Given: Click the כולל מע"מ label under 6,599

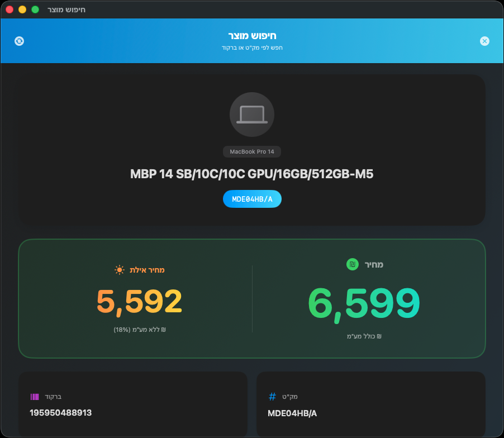Looking at the screenshot, I should click(364, 336).
